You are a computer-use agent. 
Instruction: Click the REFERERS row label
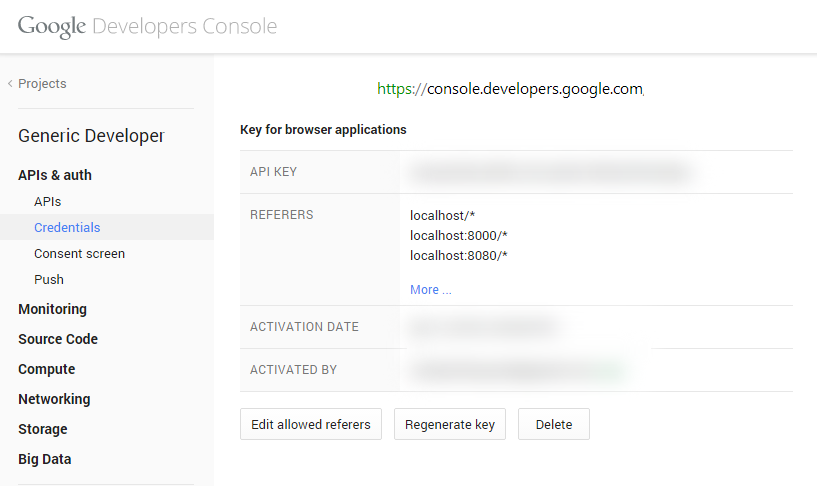click(x=281, y=215)
